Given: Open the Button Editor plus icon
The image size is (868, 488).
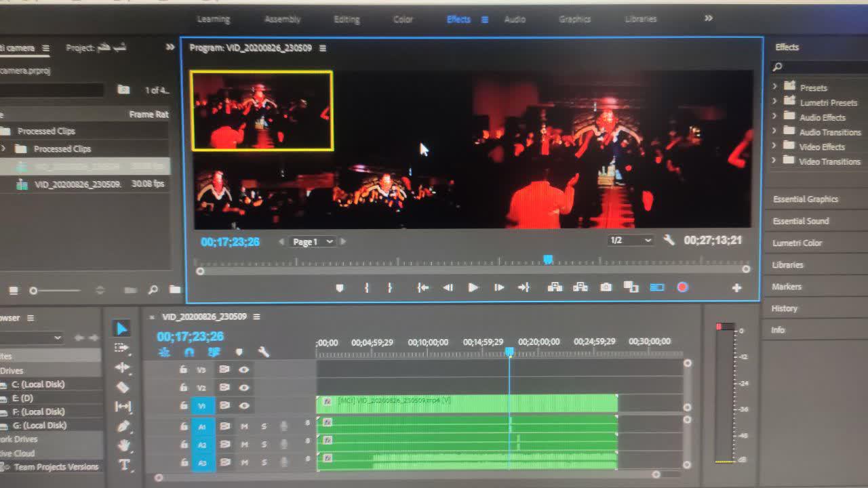Looking at the screenshot, I should coord(736,287).
